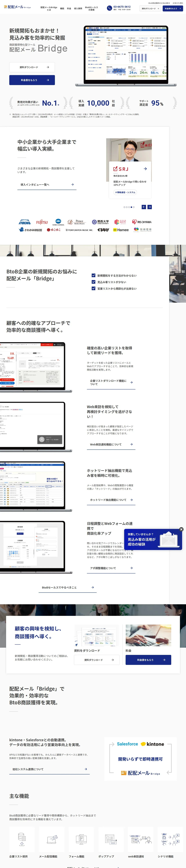Image resolution: width=186 pixels, height=868 pixels.
Task: Open the お役立ち資料 link in the top bar
Action: pos(178,3)
